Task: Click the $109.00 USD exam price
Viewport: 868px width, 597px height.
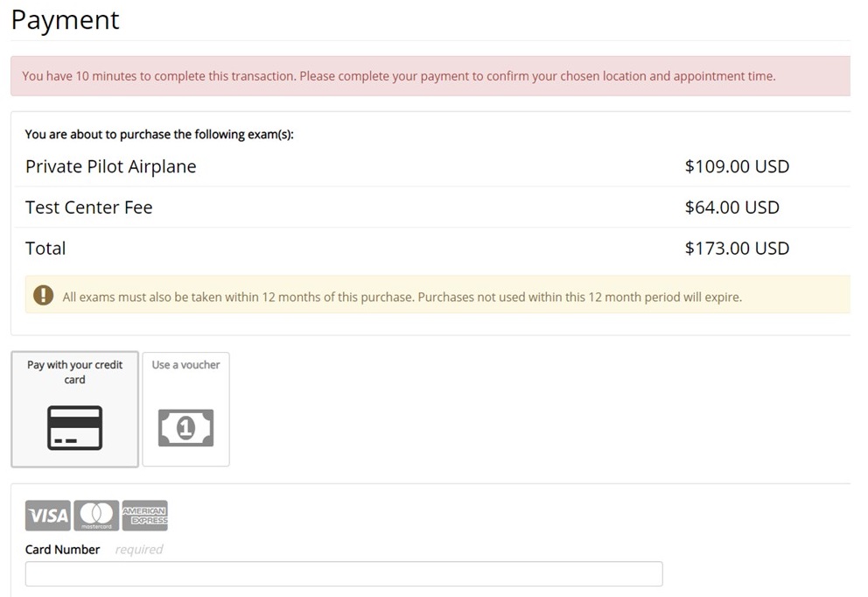Action: [x=737, y=166]
